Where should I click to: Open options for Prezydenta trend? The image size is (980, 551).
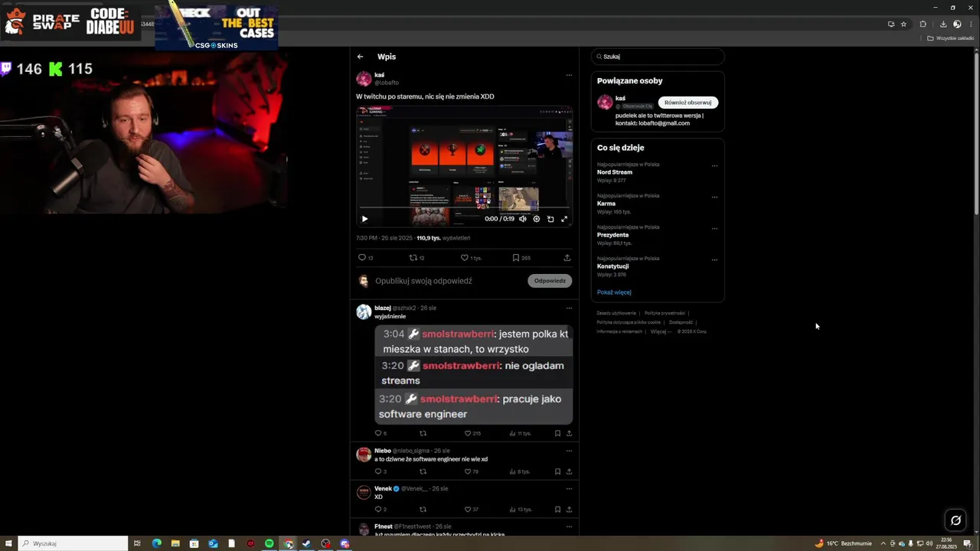pos(714,228)
